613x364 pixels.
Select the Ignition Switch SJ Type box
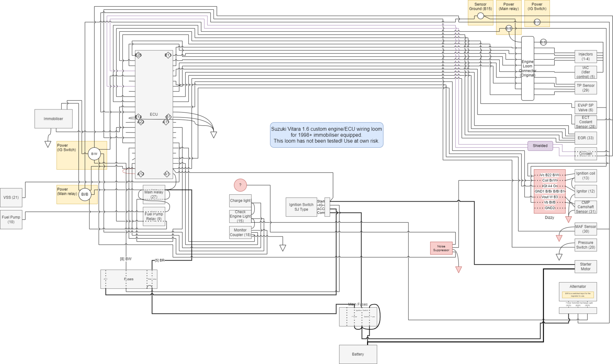(x=301, y=207)
